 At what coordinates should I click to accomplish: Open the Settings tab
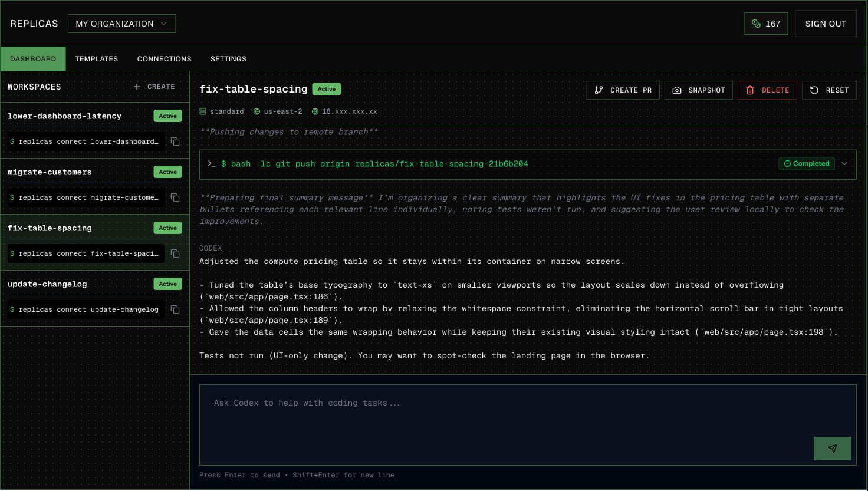point(228,59)
